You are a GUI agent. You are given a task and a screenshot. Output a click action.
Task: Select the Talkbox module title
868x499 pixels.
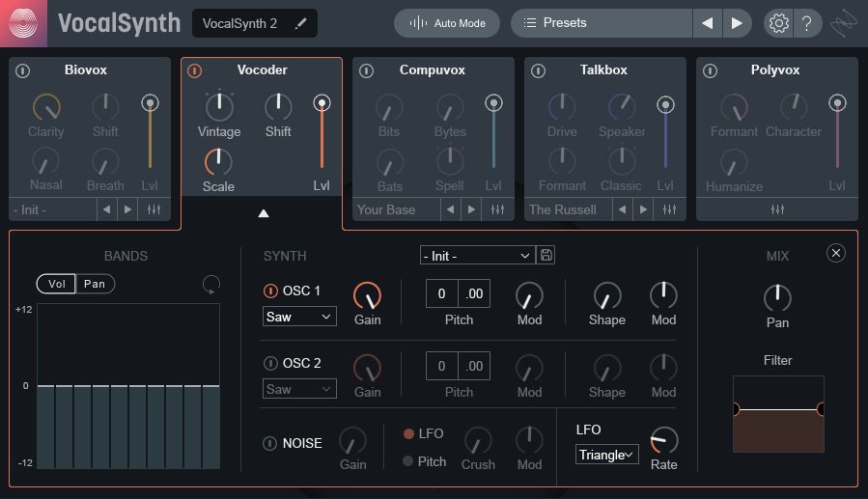(603, 70)
